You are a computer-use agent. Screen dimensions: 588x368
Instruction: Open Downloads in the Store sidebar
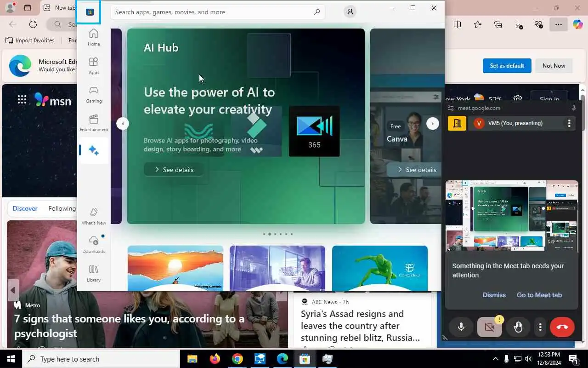(94, 245)
